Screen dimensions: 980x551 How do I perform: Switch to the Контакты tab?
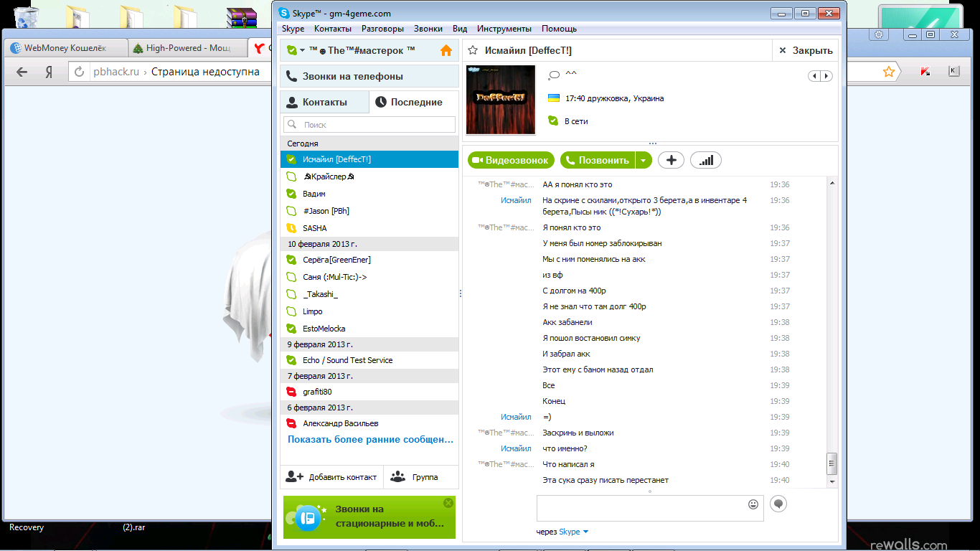click(324, 102)
